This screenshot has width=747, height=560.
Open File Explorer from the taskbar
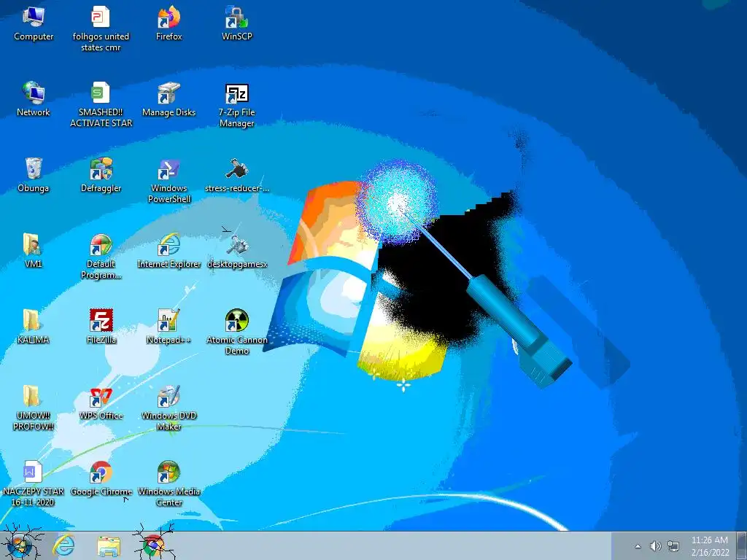pos(109,545)
